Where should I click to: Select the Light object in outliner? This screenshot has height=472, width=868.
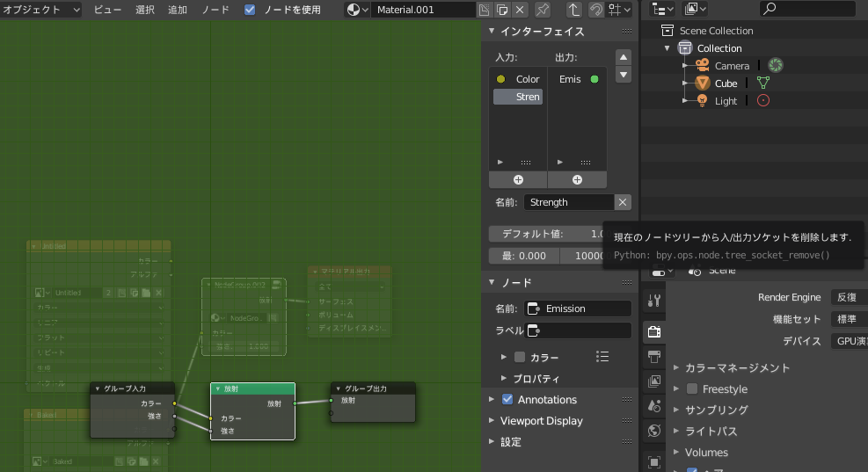click(x=726, y=101)
